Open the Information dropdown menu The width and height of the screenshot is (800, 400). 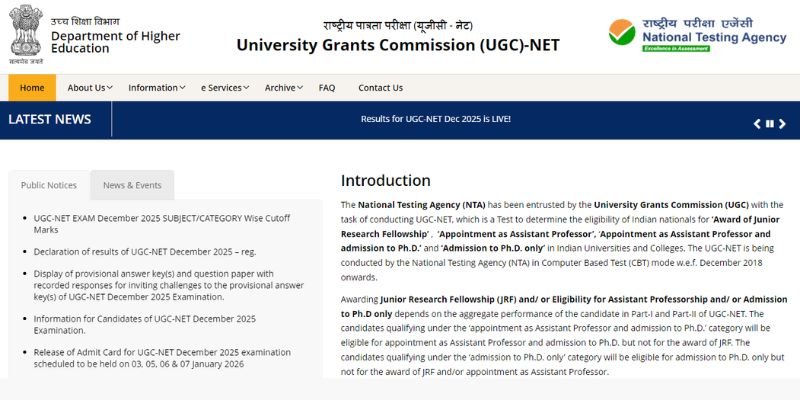pyautogui.click(x=156, y=88)
